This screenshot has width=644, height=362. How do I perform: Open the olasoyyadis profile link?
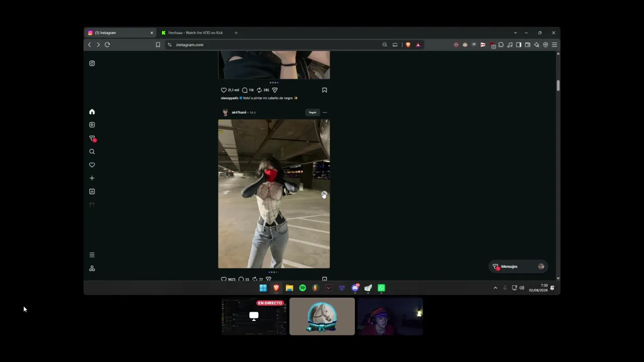click(x=229, y=98)
